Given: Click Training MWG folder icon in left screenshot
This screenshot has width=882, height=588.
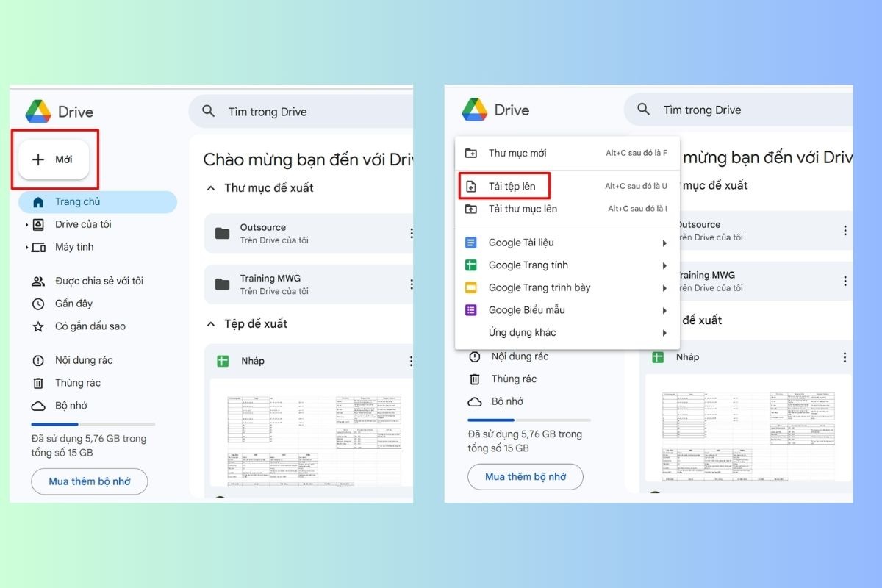Looking at the screenshot, I should tap(222, 284).
